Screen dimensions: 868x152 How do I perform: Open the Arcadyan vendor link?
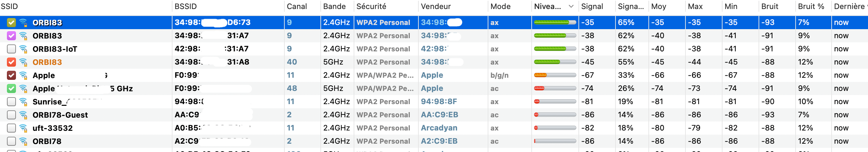[x=439, y=128]
